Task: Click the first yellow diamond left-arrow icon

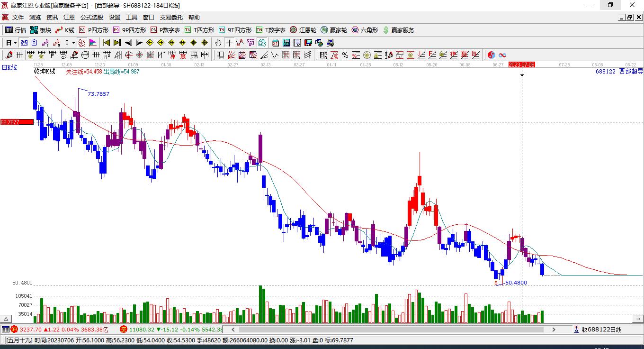Action: [x=150, y=43]
